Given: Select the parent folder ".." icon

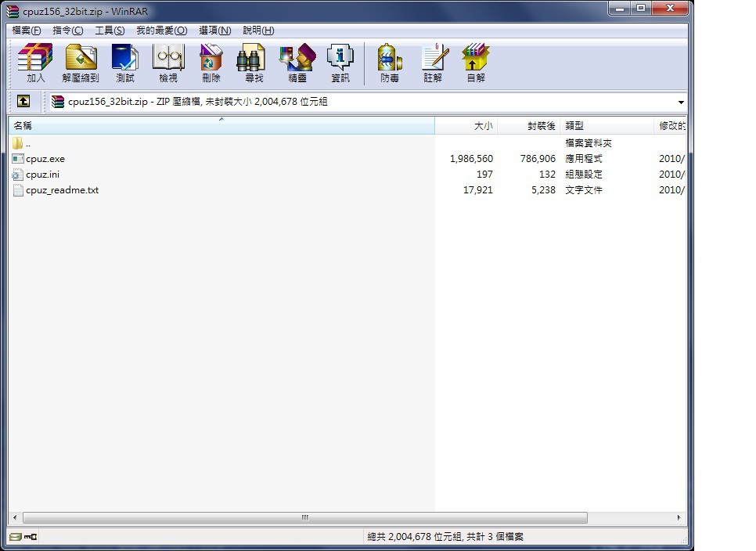Looking at the screenshot, I should (18, 143).
